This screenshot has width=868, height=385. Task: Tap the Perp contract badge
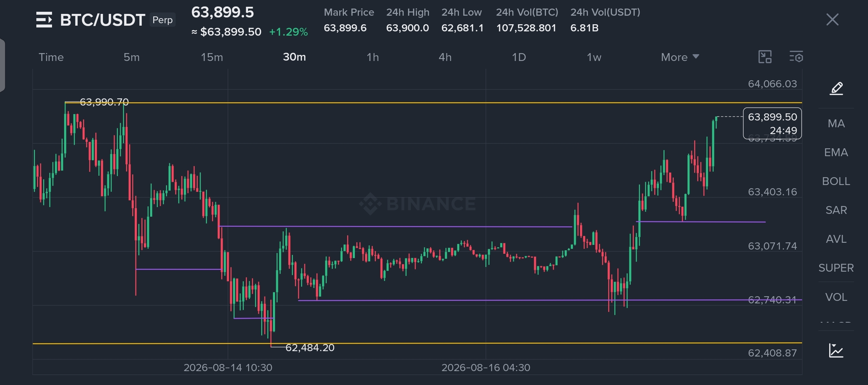162,20
